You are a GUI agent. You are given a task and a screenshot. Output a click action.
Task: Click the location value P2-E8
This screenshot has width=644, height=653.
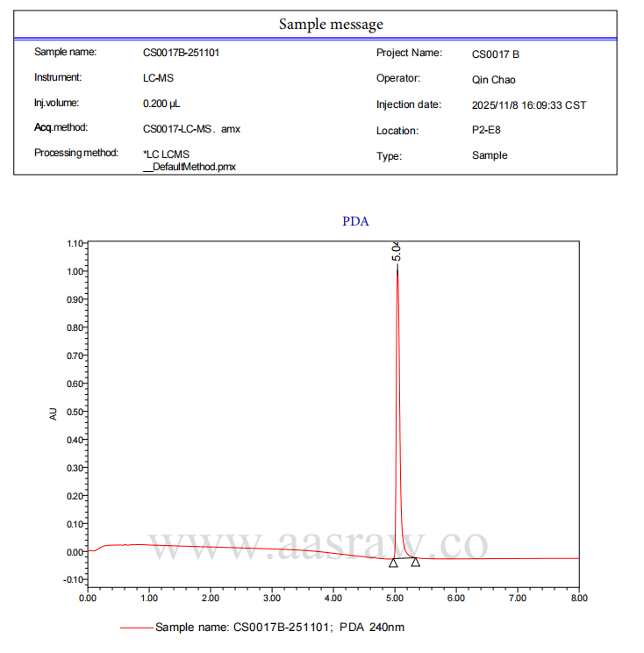tap(486, 131)
